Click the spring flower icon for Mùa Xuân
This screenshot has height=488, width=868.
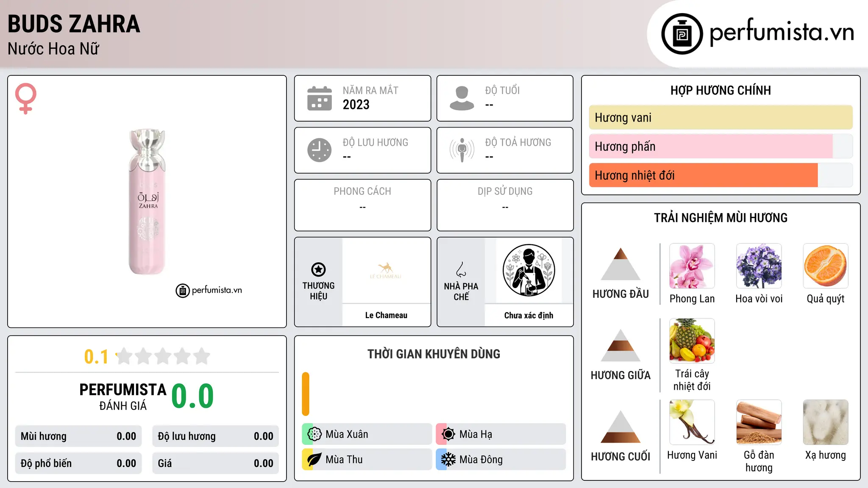[x=314, y=434]
